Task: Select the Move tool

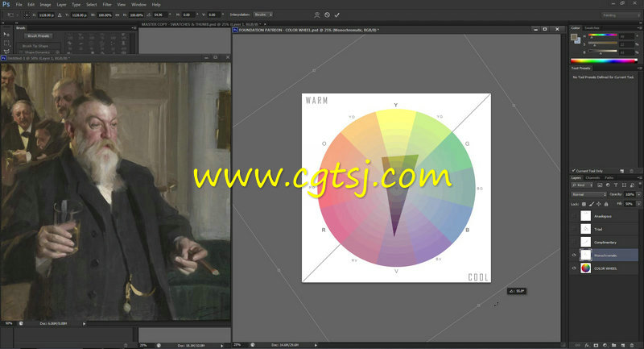Action: [6, 34]
